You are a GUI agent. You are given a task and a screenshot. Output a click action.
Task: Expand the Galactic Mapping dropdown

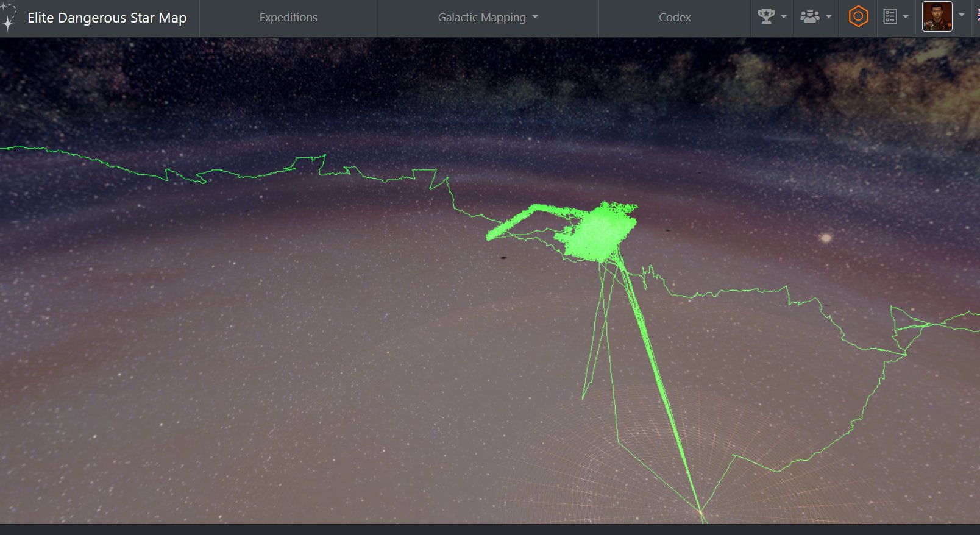[488, 18]
